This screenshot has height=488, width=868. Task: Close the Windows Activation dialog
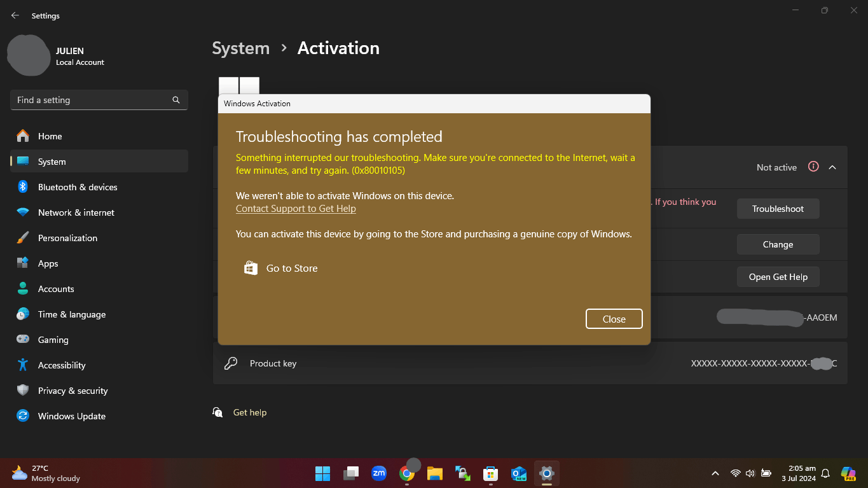614,319
